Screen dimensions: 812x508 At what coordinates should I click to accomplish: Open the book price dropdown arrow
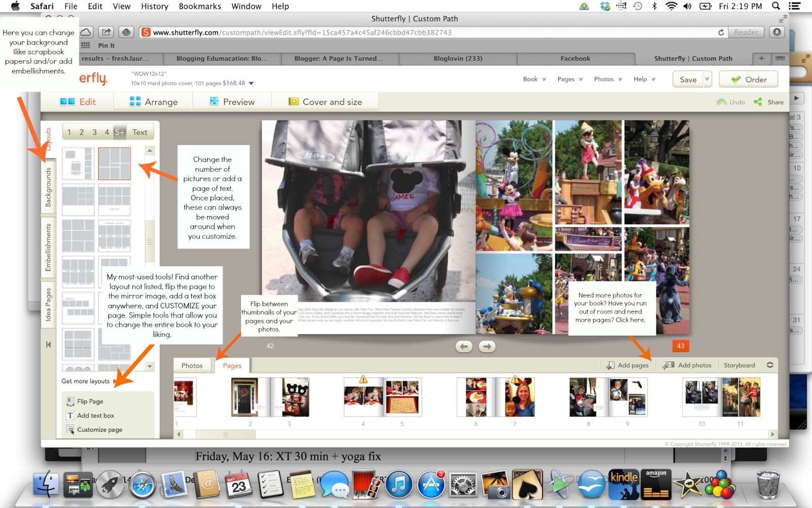coord(251,83)
